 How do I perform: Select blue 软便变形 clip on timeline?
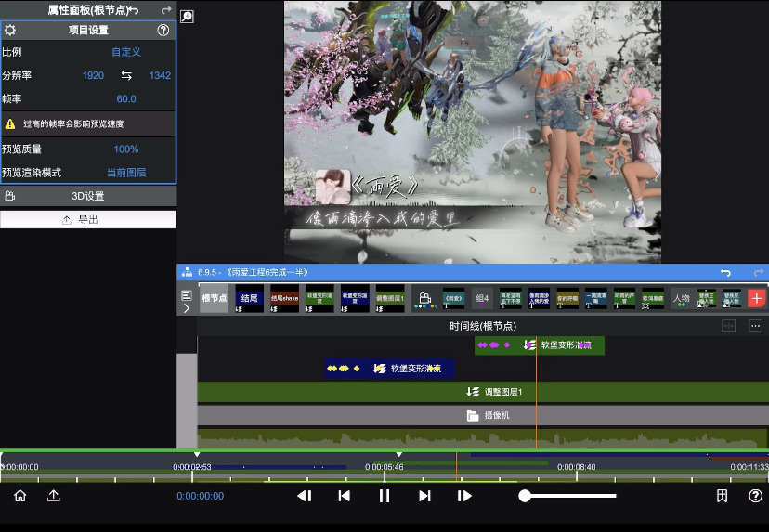389,369
